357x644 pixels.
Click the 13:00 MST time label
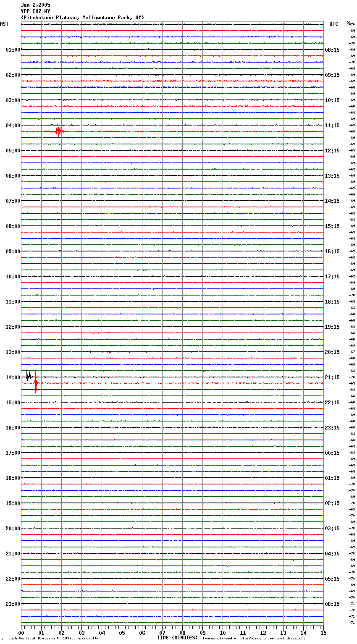pyautogui.click(x=13, y=352)
